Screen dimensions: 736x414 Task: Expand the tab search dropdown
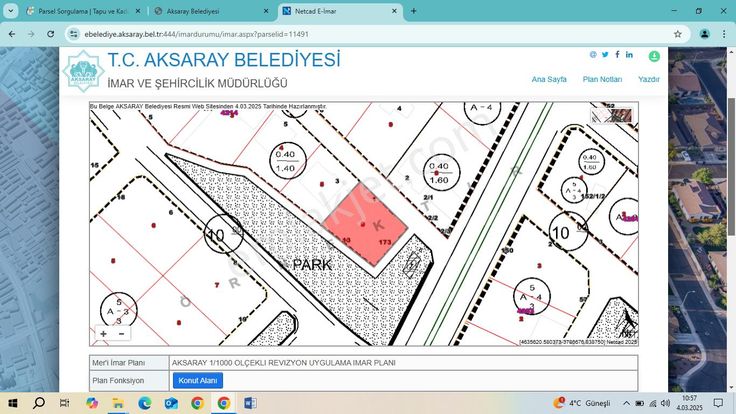click(x=10, y=11)
